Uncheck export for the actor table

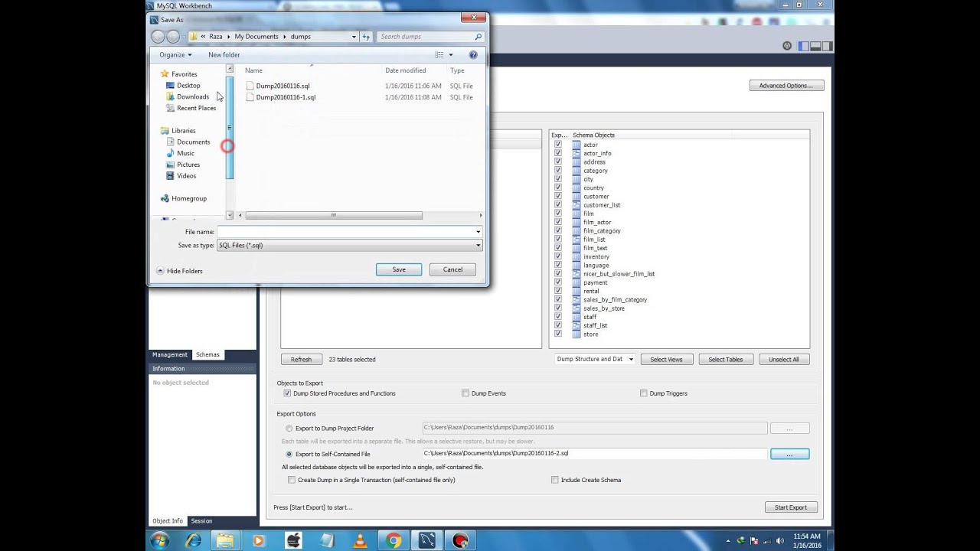[558, 145]
